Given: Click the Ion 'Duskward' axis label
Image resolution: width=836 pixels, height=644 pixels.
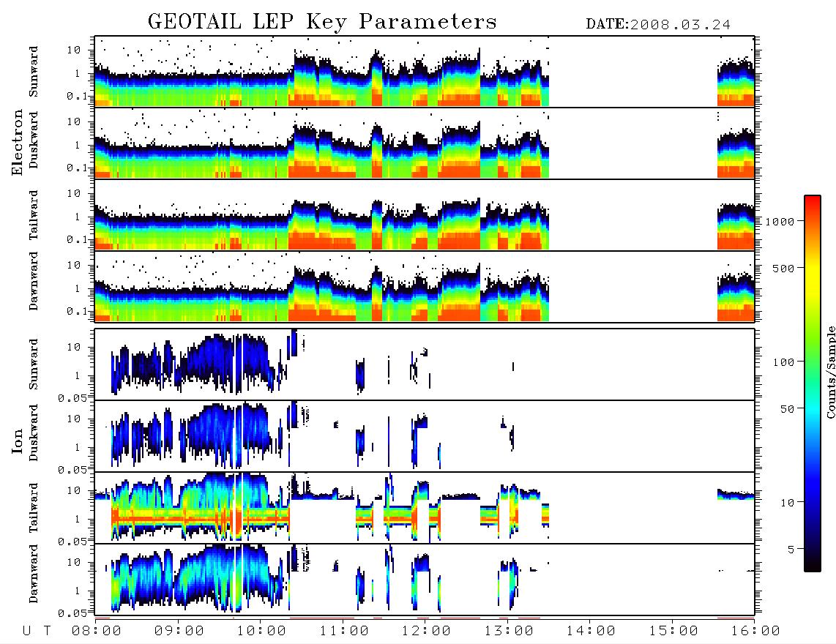Looking at the screenshot, I should tap(34, 433).
